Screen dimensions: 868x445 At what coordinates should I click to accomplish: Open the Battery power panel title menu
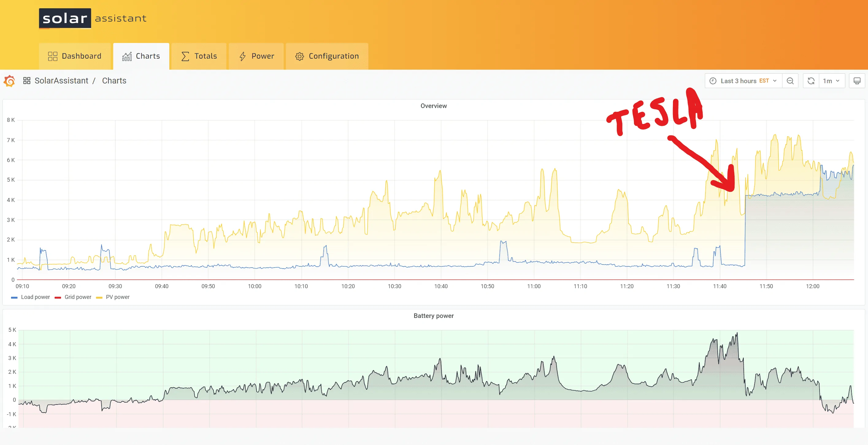pos(433,316)
